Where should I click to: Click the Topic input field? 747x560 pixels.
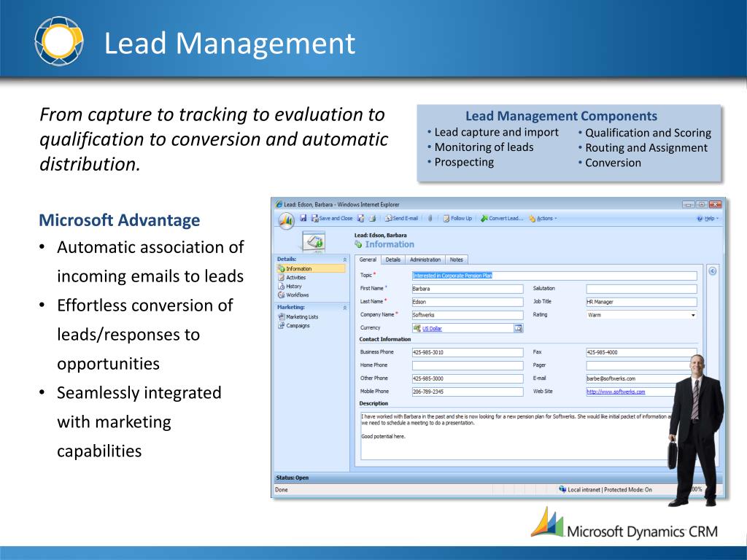click(x=554, y=276)
